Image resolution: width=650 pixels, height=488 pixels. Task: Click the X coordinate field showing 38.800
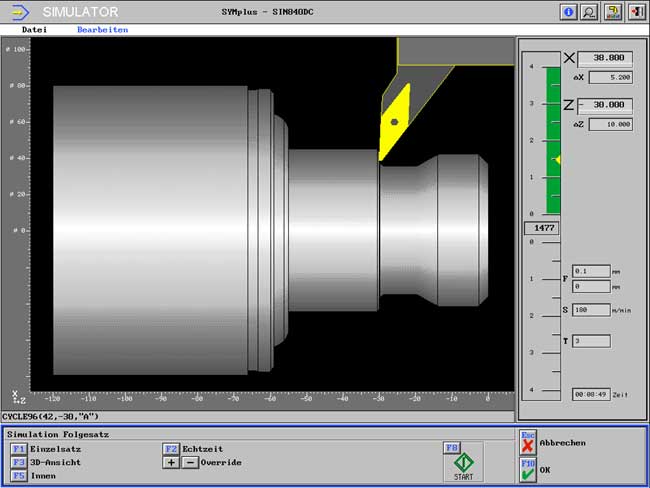[606, 58]
